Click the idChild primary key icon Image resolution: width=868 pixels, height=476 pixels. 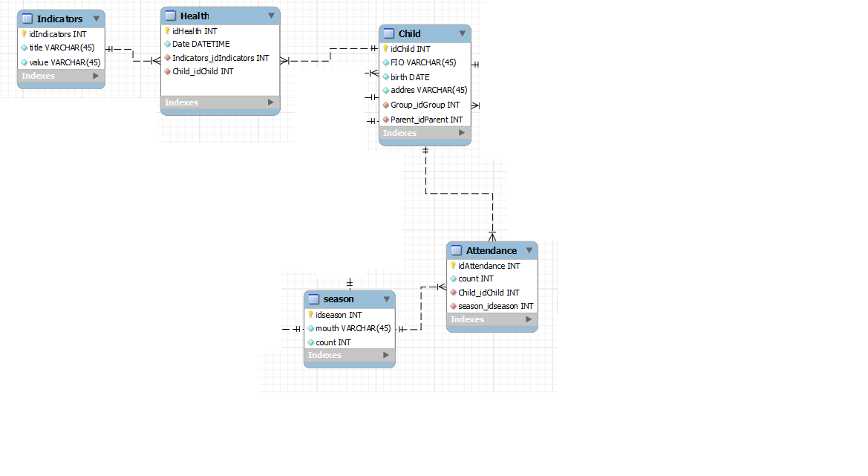[386, 49]
